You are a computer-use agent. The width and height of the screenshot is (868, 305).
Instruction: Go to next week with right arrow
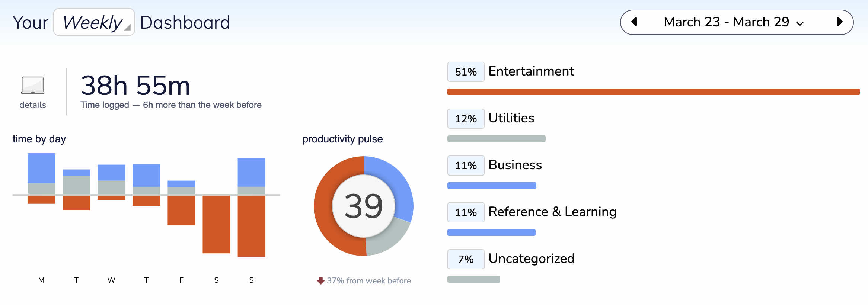(839, 22)
